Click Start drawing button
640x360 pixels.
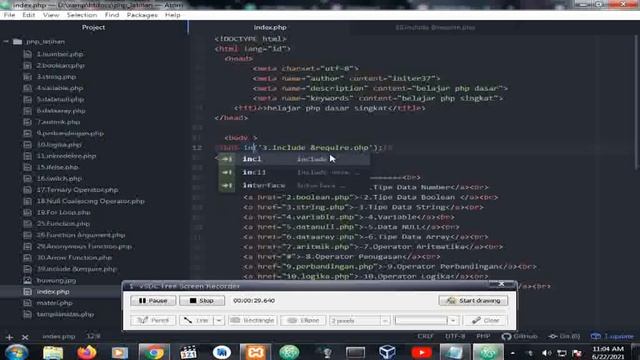(x=473, y=300)
